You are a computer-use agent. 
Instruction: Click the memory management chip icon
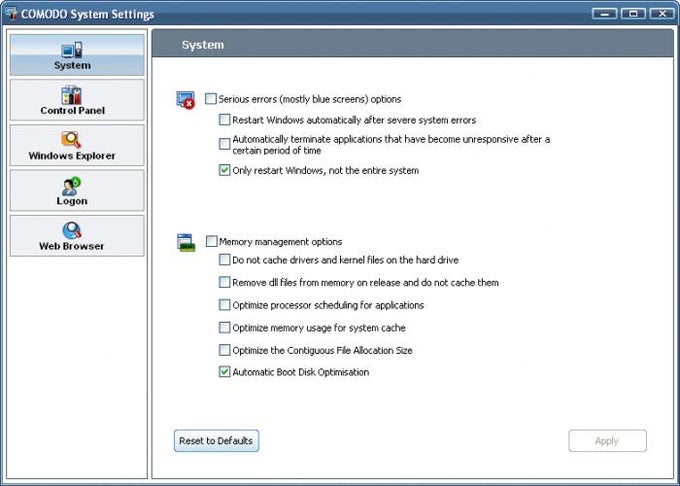(x=186, y=242)
